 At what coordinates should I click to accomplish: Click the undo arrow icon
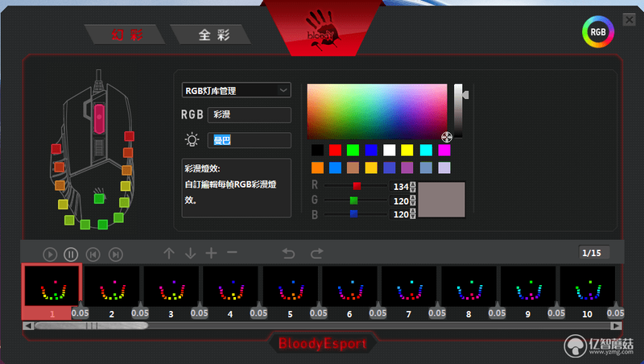tap(289, 253)
